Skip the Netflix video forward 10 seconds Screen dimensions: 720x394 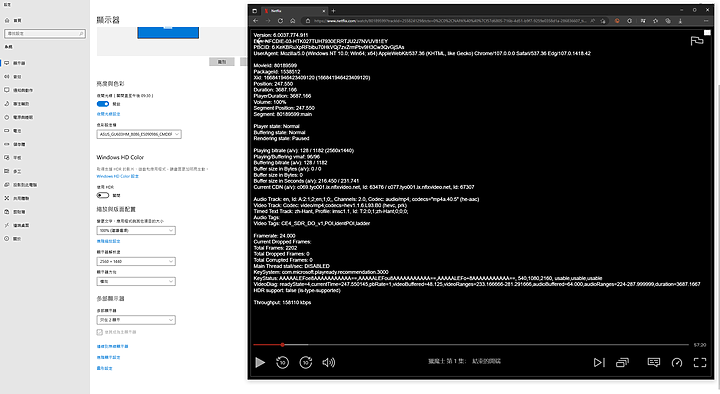306,362
